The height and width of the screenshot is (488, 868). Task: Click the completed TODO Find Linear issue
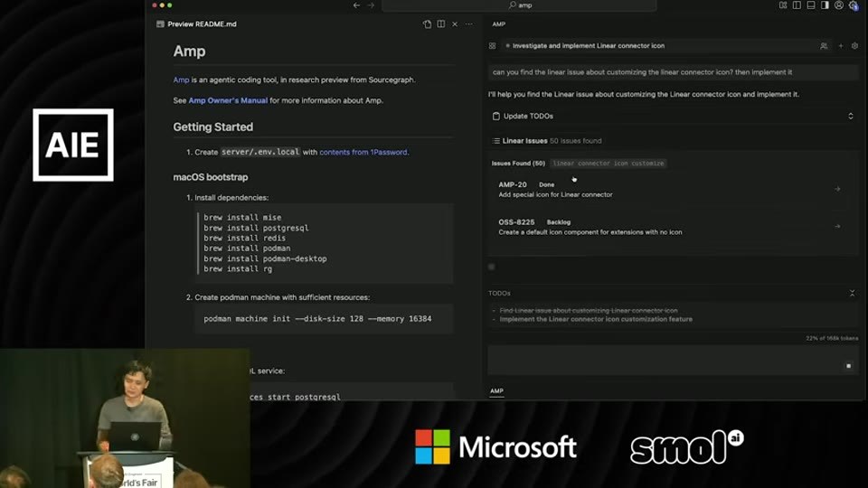(589, 310)
